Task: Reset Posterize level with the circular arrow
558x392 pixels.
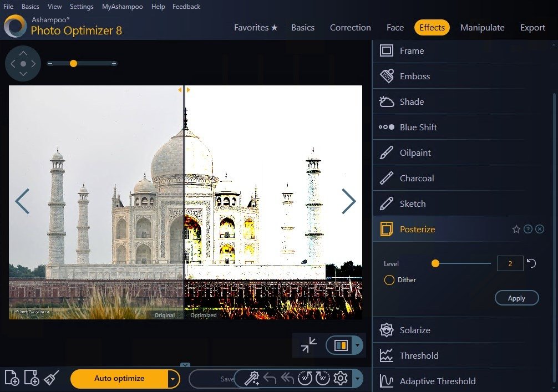Action: point(531,263)
